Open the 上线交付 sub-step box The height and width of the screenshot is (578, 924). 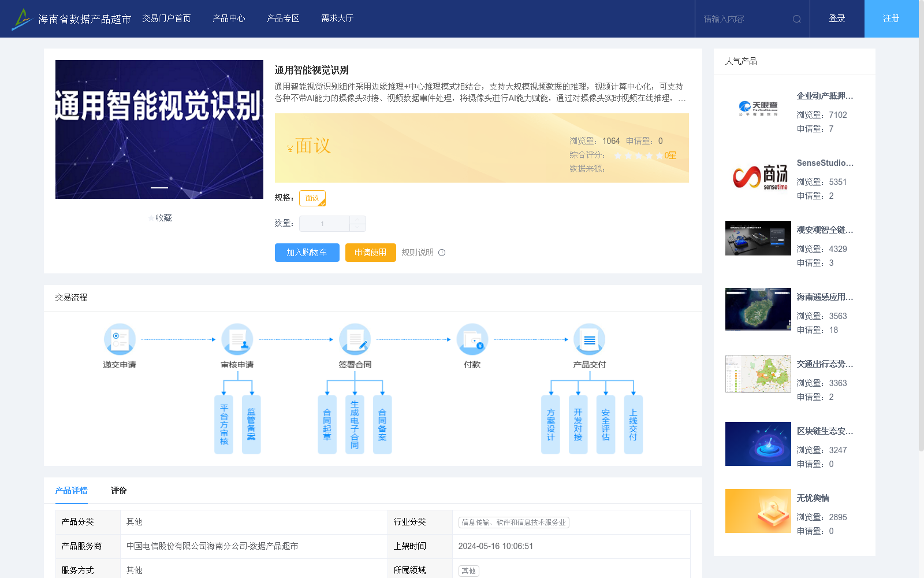click(x=634, y=424)
